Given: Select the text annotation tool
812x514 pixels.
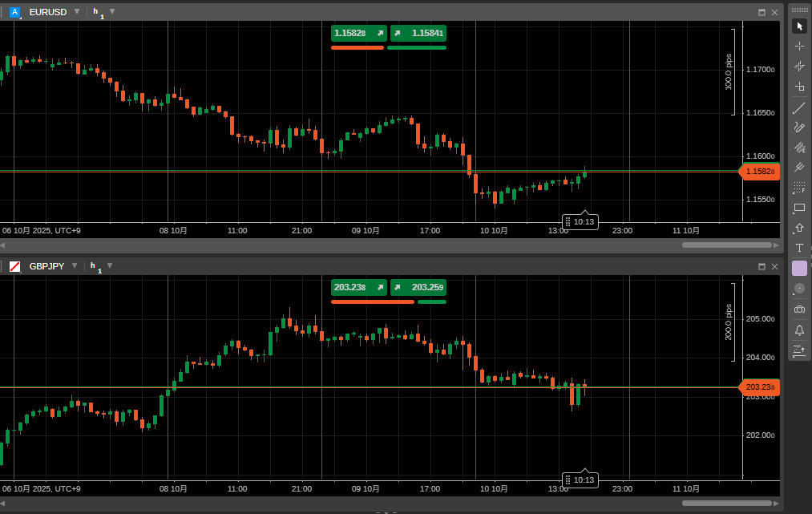Looking at the screenshot, I should 799,248.
